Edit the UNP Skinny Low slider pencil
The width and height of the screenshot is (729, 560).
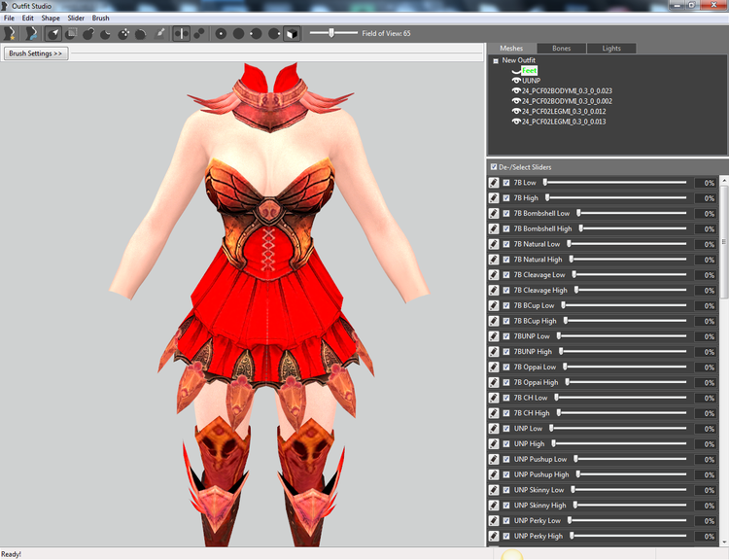pyautogui.click(x=494, y=490)
